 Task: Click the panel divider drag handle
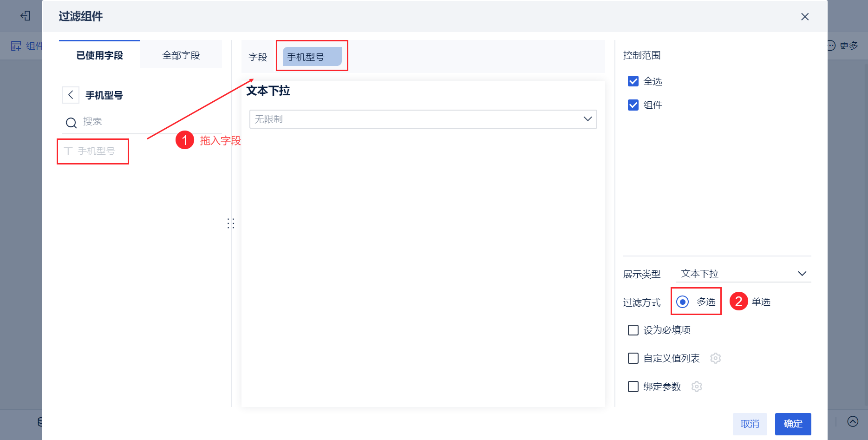tap(231, 223)
